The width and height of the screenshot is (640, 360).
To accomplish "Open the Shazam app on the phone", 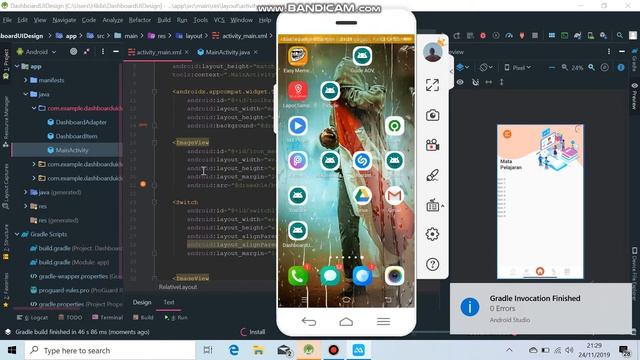I will tap(362, 161).
